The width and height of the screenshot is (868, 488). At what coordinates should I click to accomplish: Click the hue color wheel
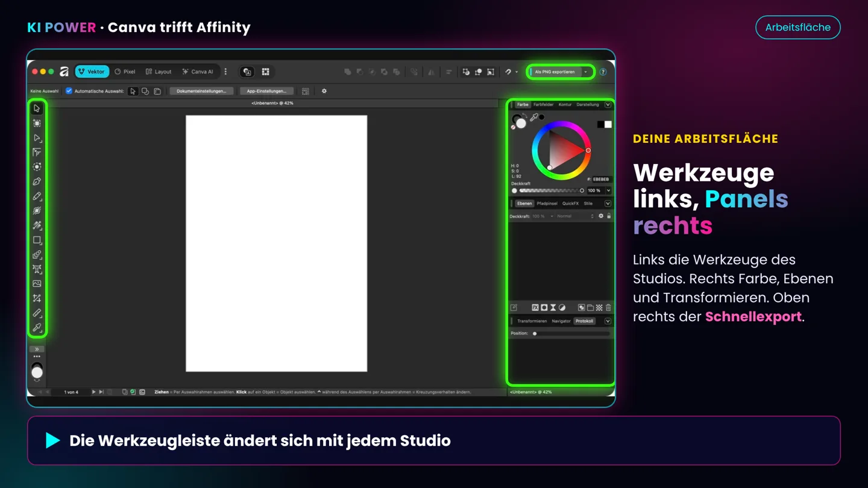point(562,150)
